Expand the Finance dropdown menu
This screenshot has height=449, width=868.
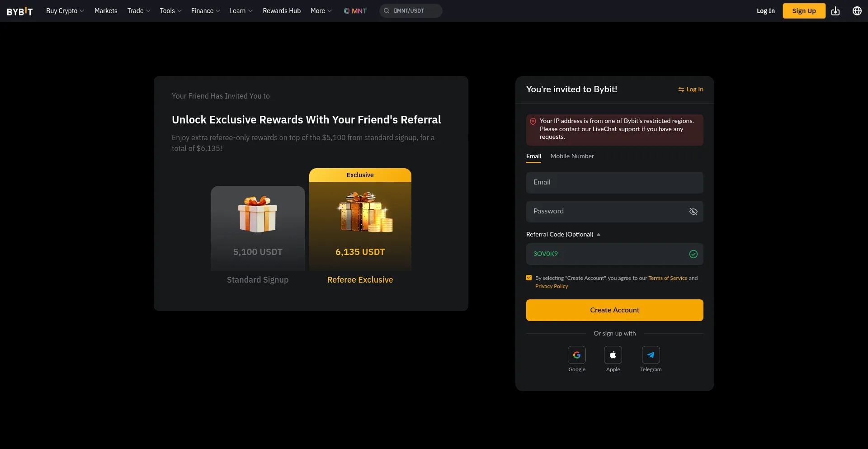point(205,11)
